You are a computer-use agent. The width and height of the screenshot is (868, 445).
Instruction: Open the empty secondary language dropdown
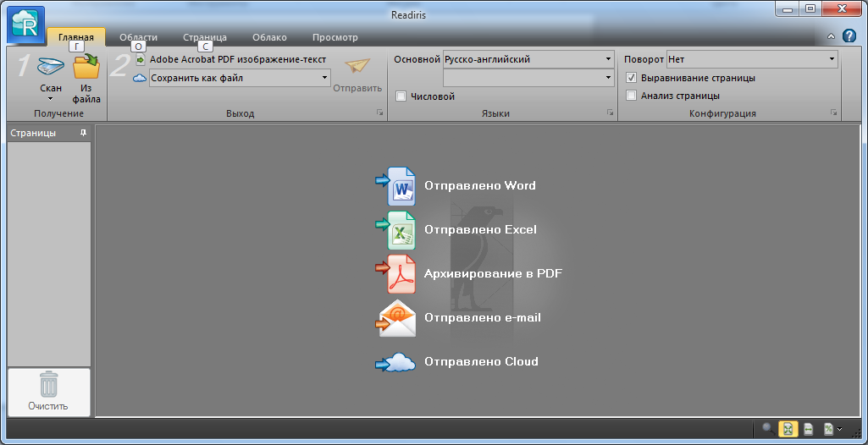(x=528, y=78)
